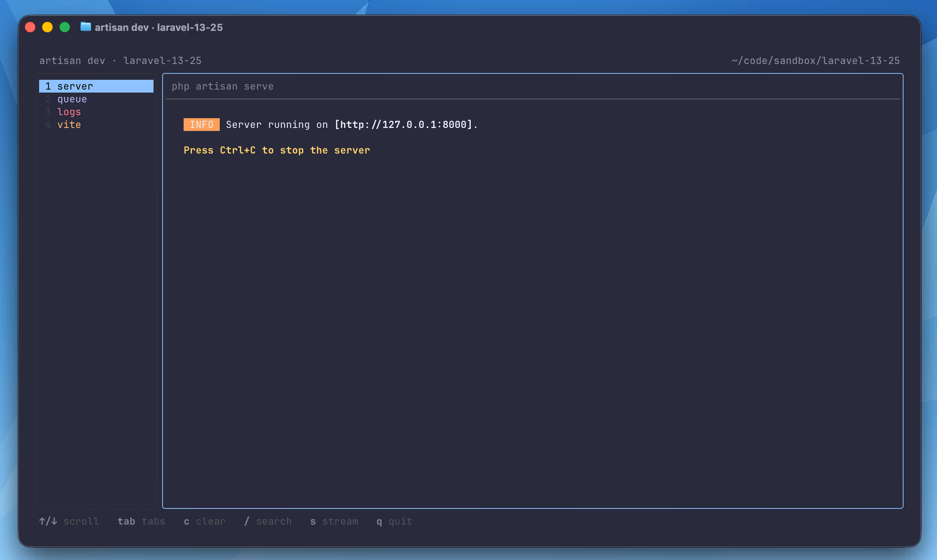Click the 'php artisan serve' command header
Screen dimensions: 937x560
(x=222, y=87)
